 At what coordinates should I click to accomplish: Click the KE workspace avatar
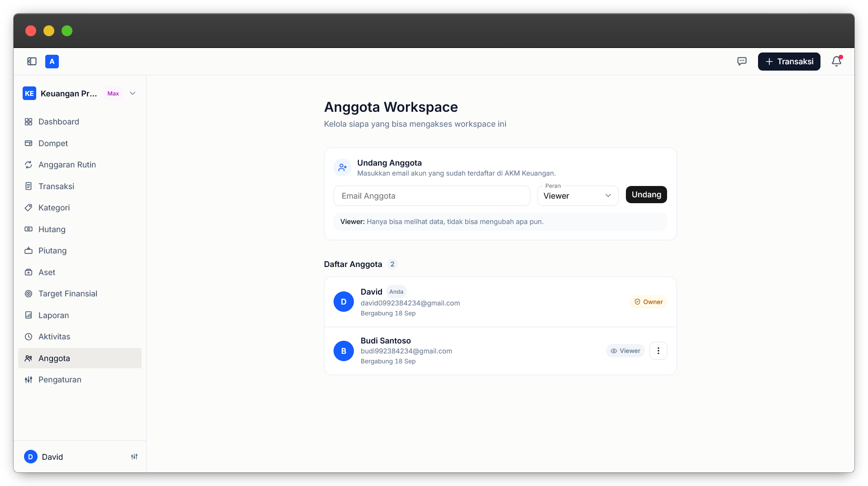tap(29, 94)
